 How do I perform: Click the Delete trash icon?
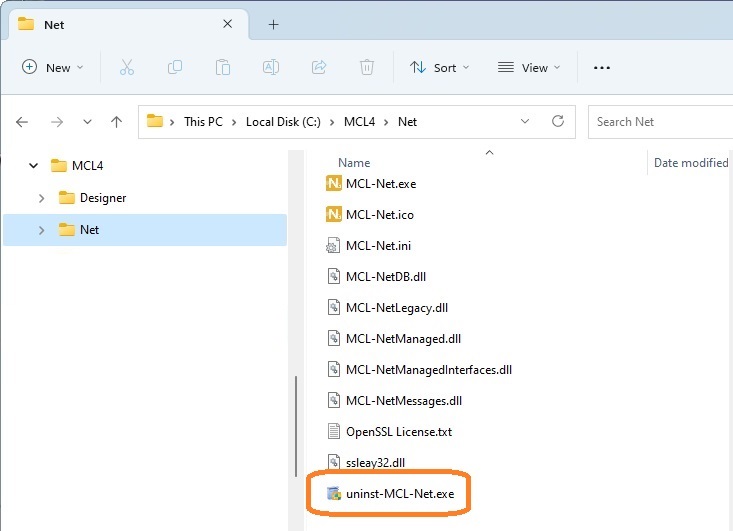366,67
